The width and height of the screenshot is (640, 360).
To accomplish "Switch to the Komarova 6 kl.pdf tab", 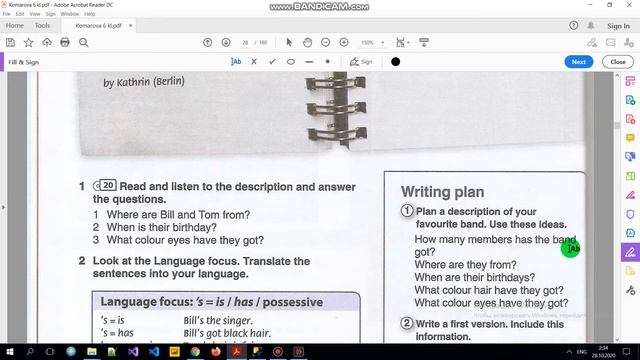I will [x=98, y=25].
